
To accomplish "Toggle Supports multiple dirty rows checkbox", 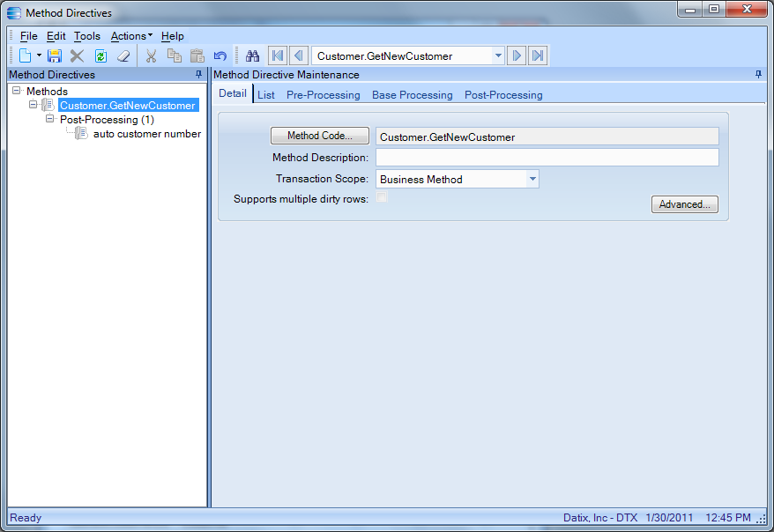I will point(382,197).
